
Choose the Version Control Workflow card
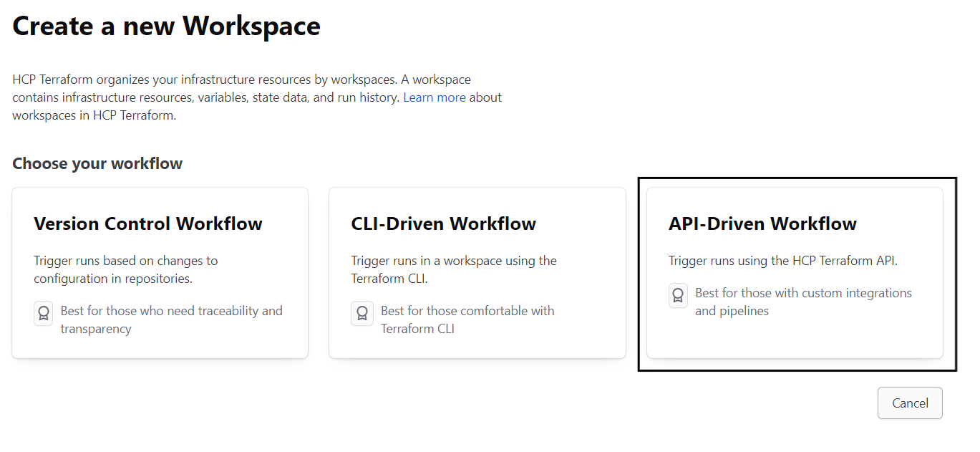[x=160, y=273]
